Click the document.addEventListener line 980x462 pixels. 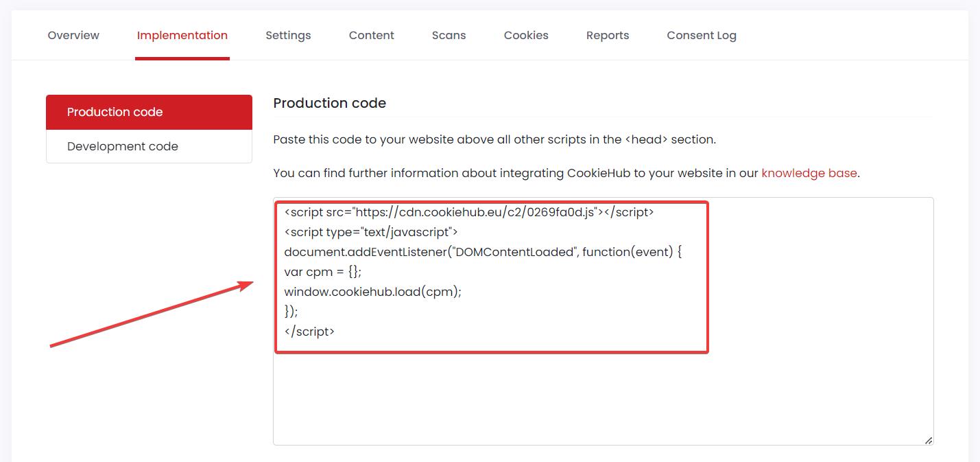pos(483,252)
